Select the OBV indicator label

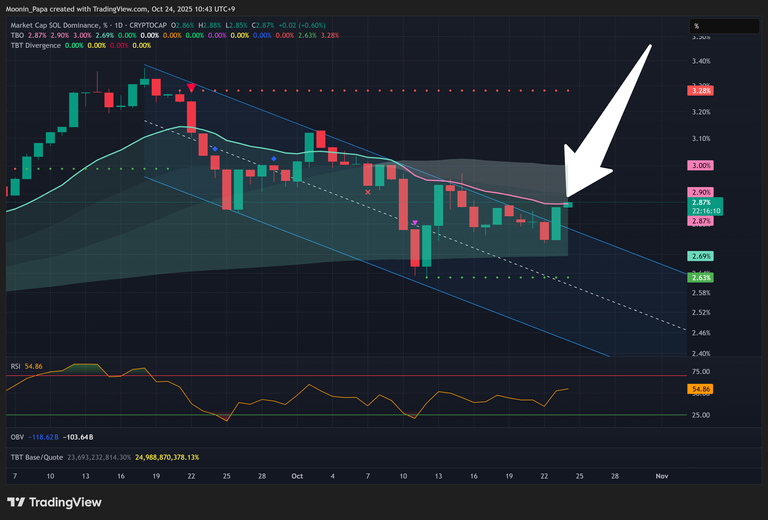[x=16, y=437]
